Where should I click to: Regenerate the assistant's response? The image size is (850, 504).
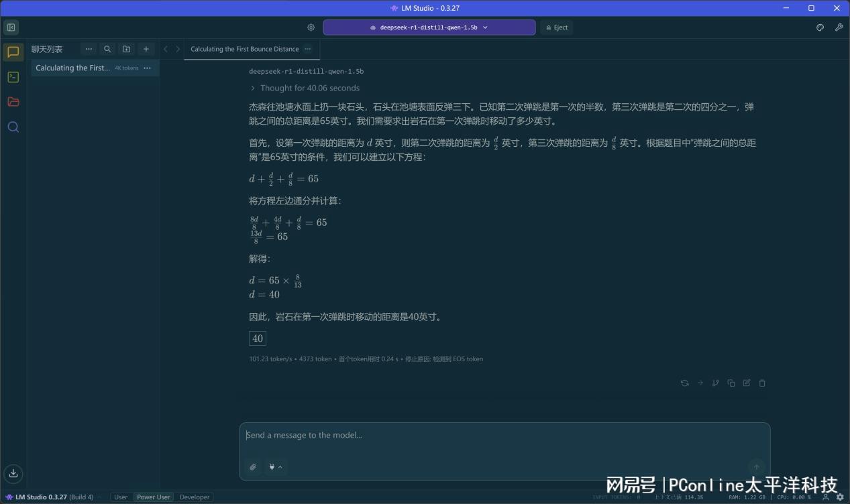click(684, 383)
